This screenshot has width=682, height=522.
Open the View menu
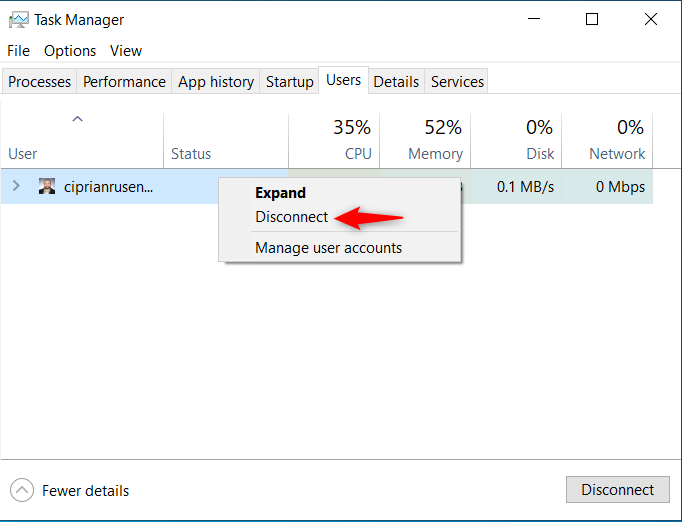coord(126,51)
